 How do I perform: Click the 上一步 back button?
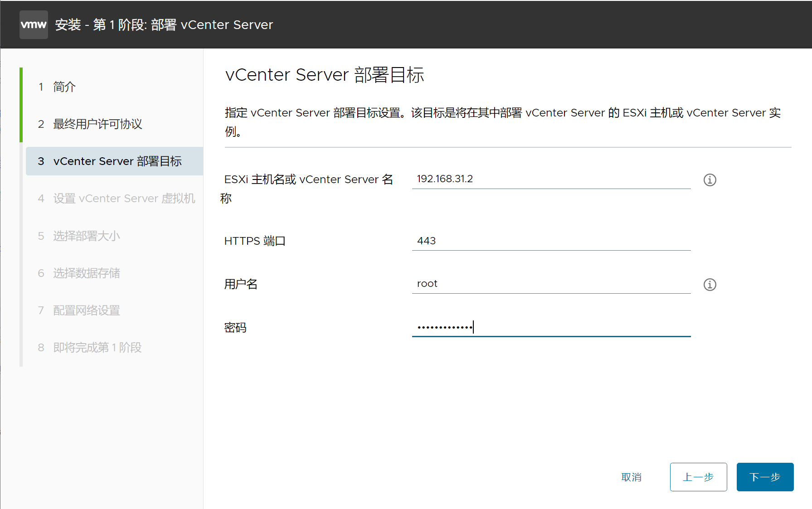[x=698, y=477]
